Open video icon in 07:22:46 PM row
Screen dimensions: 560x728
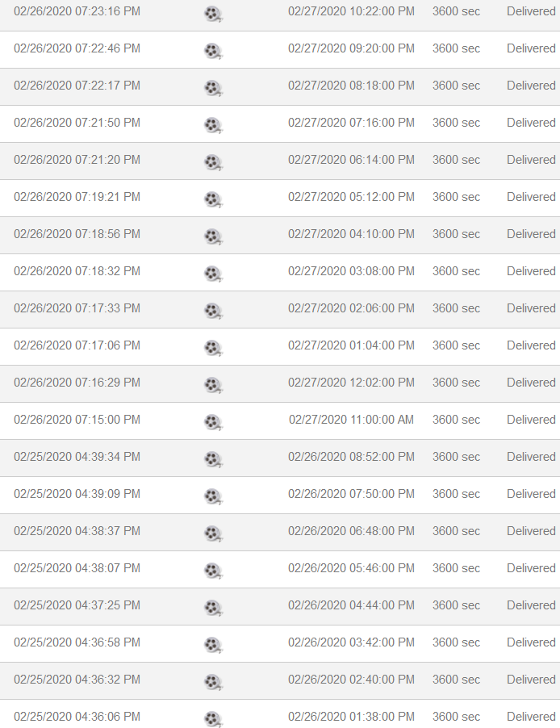(x=212, y=50)
